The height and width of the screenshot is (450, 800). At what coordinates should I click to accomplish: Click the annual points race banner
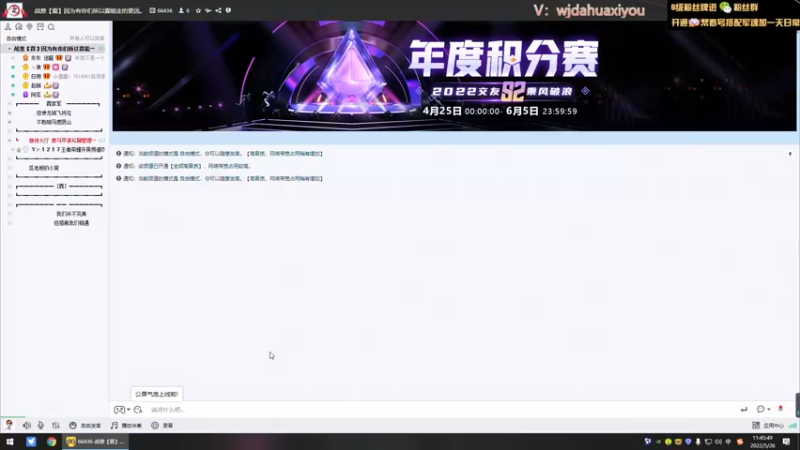click(454, 76)
